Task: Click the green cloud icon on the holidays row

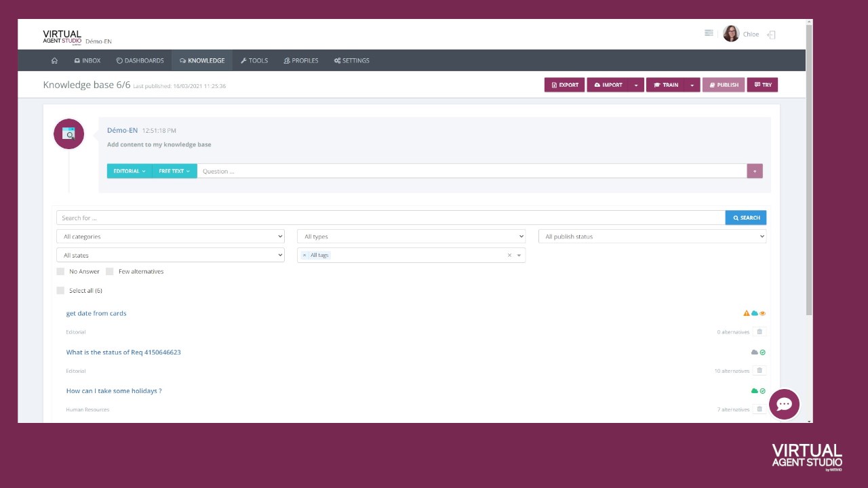Action: click(755, 391)
